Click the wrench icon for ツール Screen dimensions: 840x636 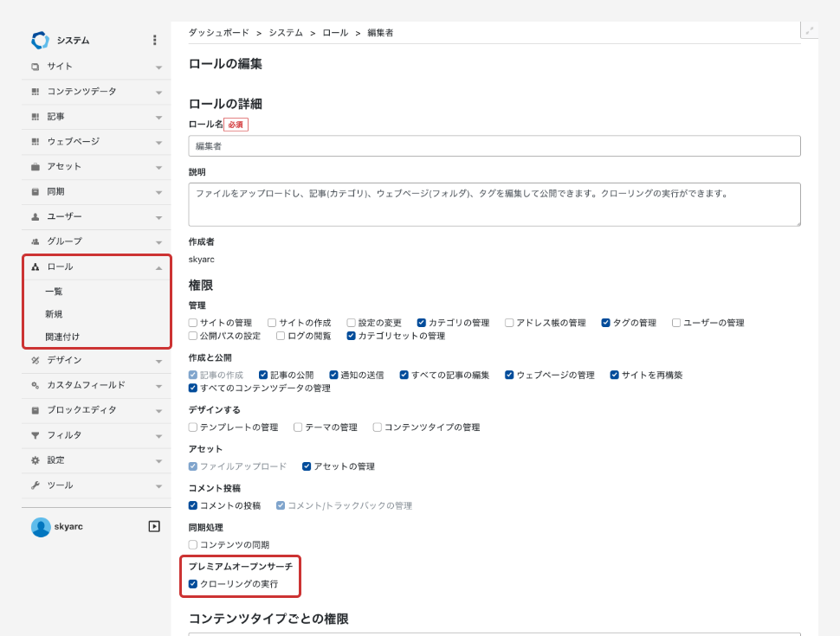tap(36, 485)
